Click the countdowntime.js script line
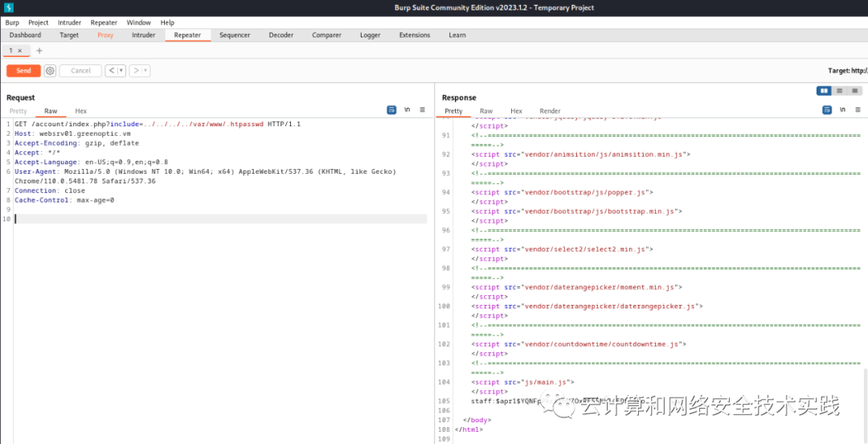 579,344
